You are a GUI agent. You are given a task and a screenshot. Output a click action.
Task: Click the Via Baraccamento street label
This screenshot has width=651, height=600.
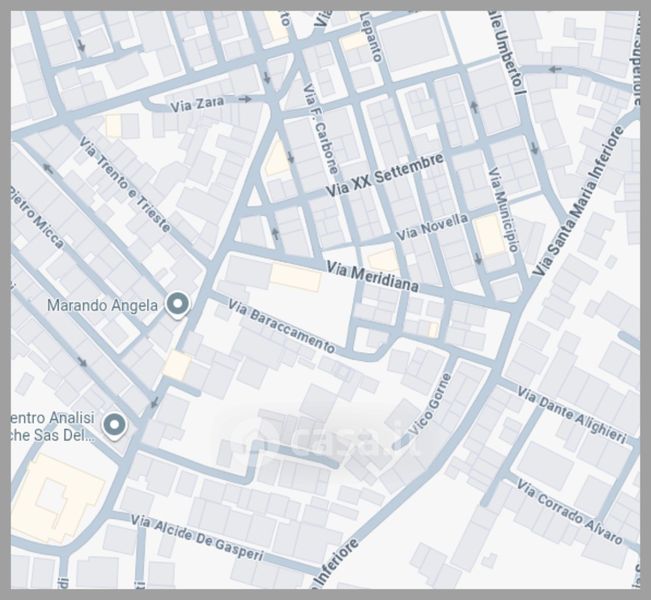[x=281, y=326]
